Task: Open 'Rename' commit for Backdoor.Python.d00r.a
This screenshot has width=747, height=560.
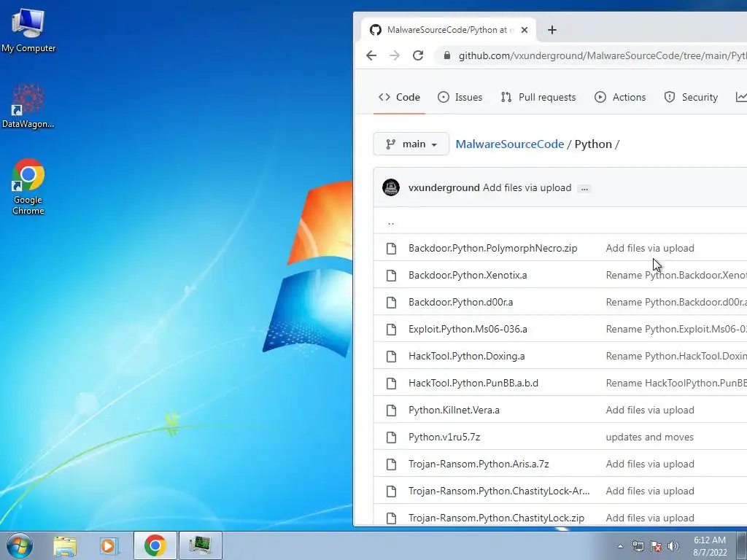Action: tap(676, 302)
